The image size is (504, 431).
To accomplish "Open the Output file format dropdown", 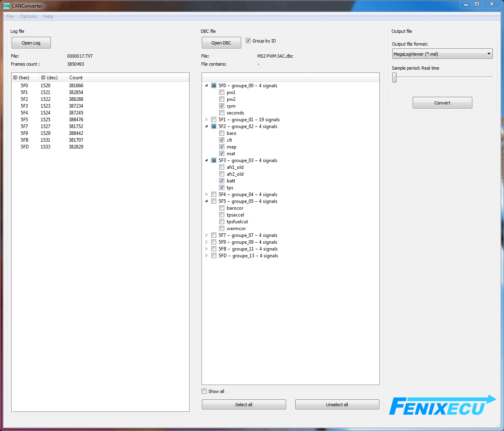I will pos(442,54).
